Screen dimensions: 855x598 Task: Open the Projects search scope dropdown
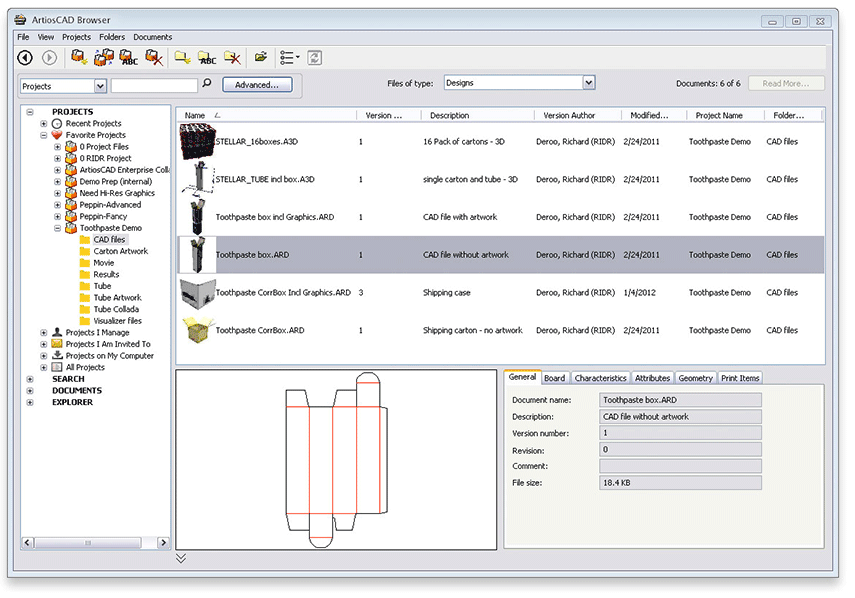[100, 86]
